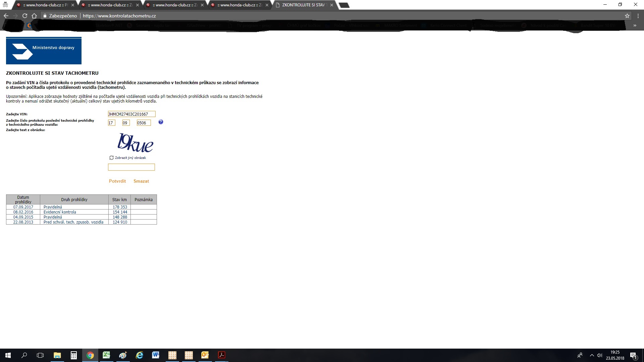Open Chrome three-dot menu
The width and height of the screenshot is (644, 362).
638,16
